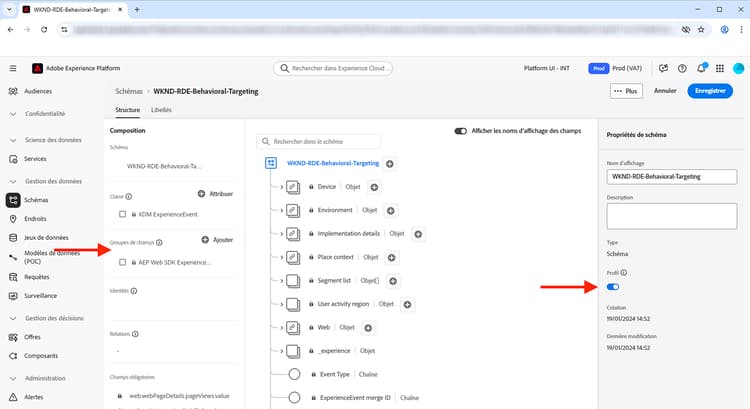Expand the _experience object node

pos(282,351)
